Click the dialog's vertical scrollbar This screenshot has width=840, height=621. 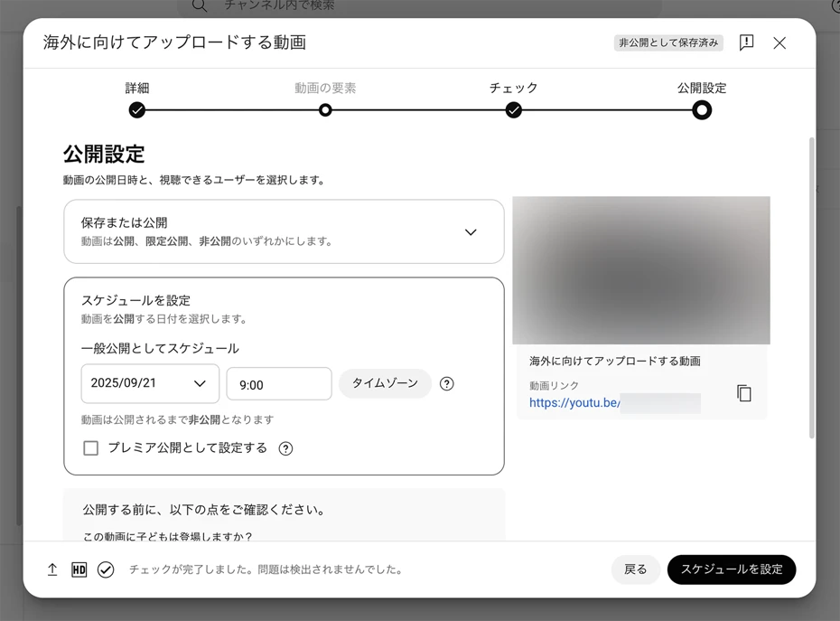812,288
